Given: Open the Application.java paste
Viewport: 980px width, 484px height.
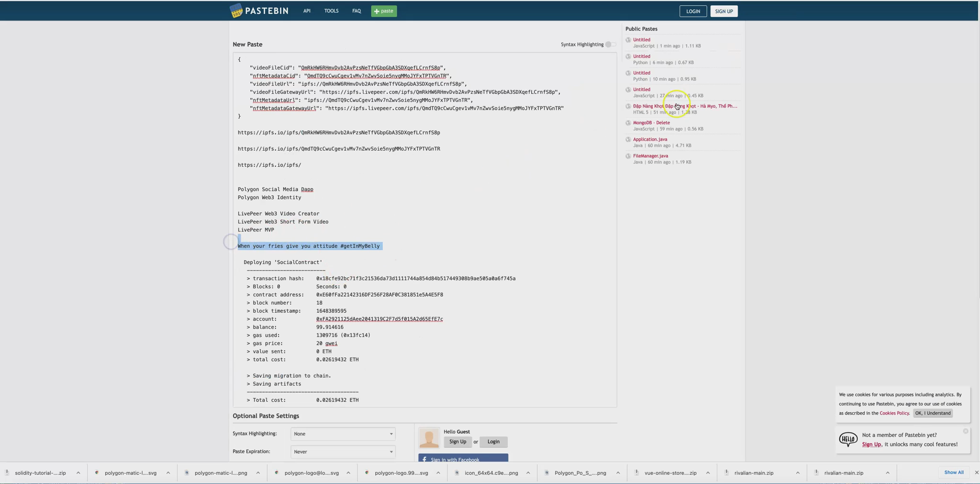Looking at the screenshot, I should [x=650, y=139].
